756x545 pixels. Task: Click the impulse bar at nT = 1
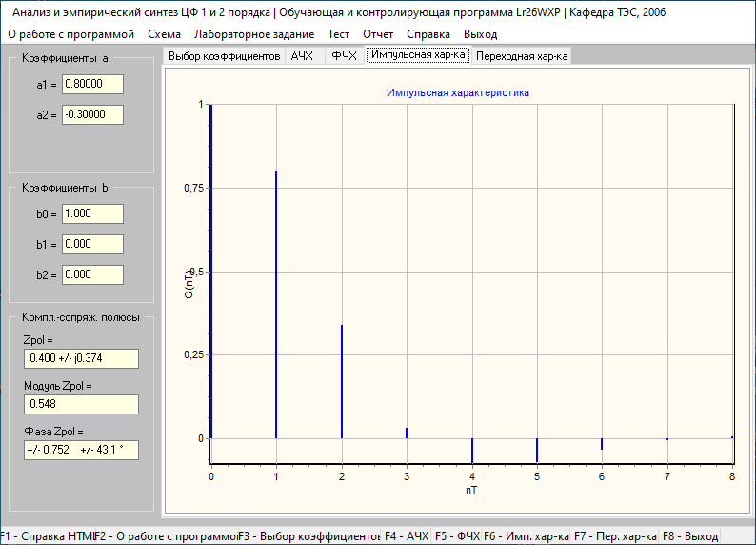pos(276,305)
